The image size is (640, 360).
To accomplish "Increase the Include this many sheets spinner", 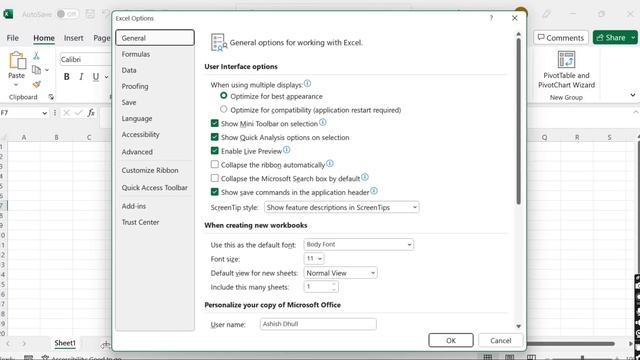I will pos(334,284).
